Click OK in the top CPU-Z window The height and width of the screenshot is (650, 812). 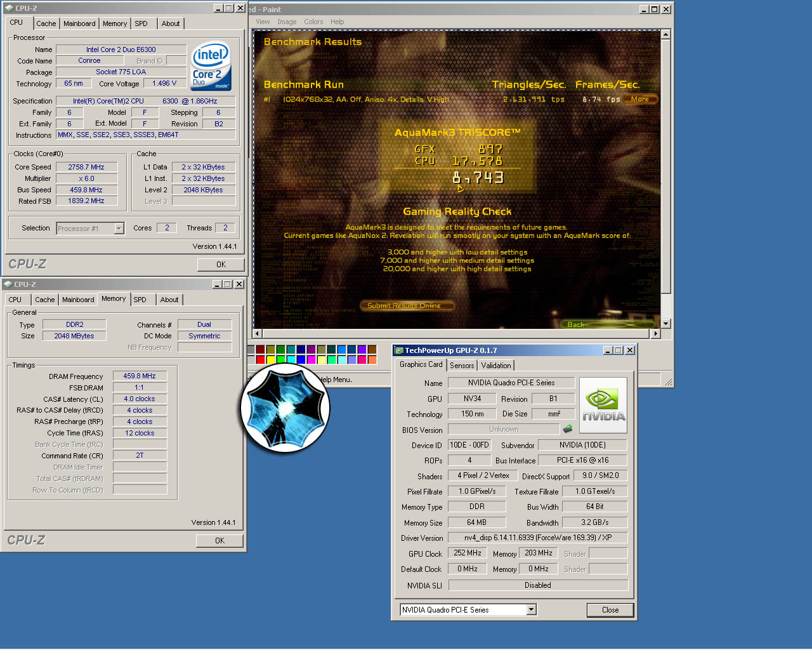[x=221, y=265]
